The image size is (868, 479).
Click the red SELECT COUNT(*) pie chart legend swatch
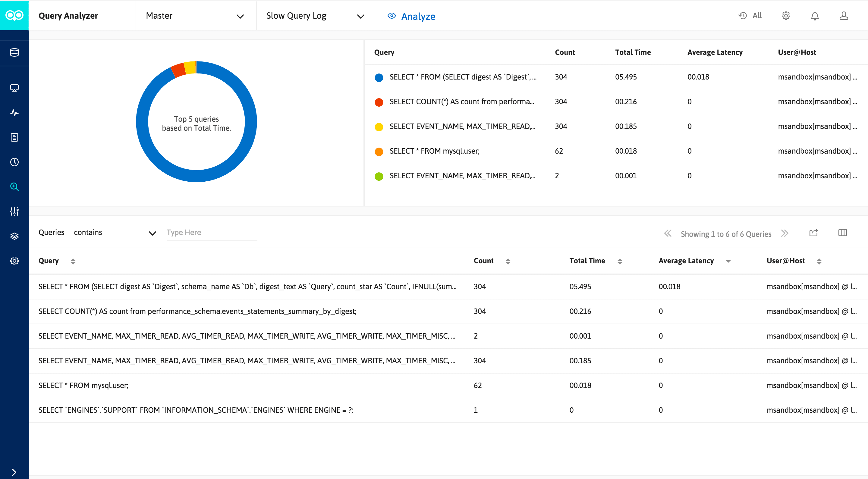pos(379,102)
